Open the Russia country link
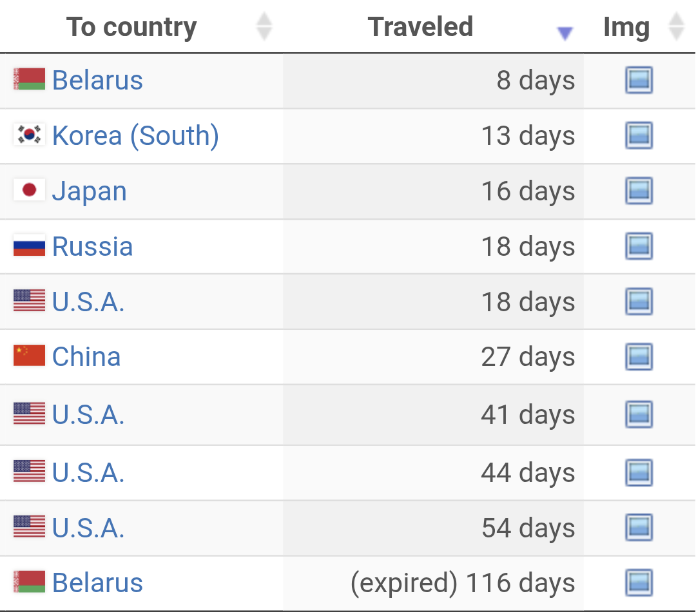The width and height of the screenshot is (696, 616). point(92,247)
